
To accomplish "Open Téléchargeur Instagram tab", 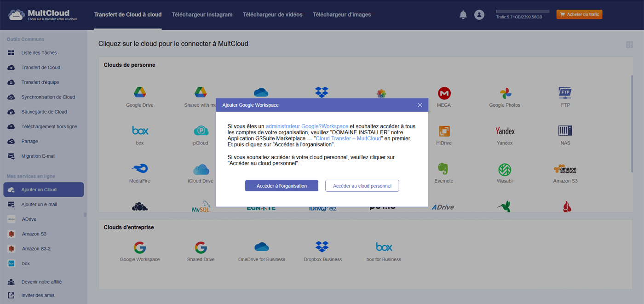I will (202, 15).
